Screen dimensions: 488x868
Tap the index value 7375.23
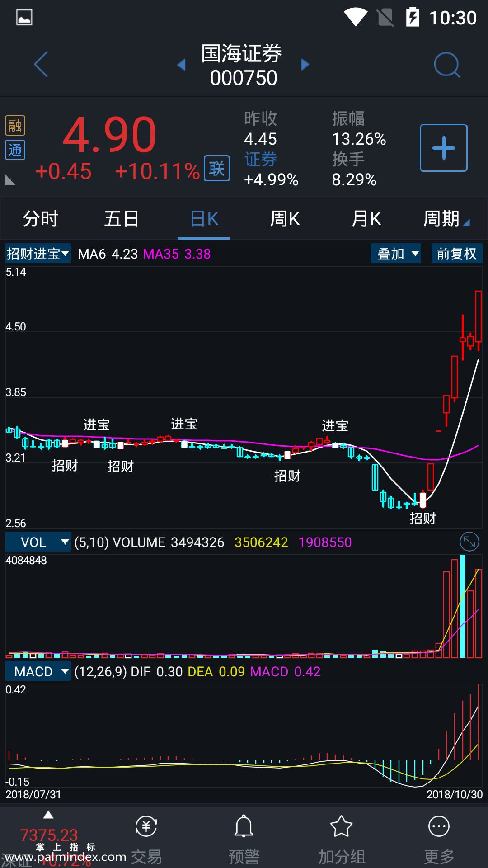coord(49,835)
